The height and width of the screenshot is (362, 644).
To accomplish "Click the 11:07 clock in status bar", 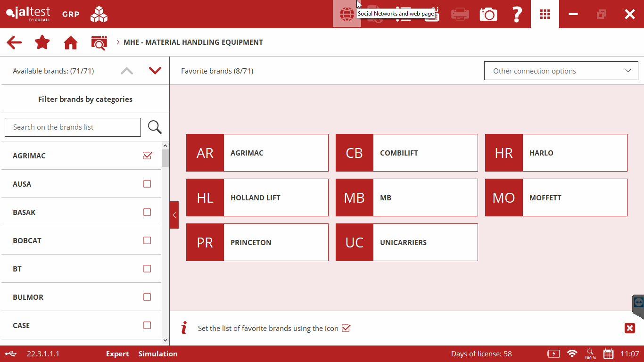I will click(630, 354).
